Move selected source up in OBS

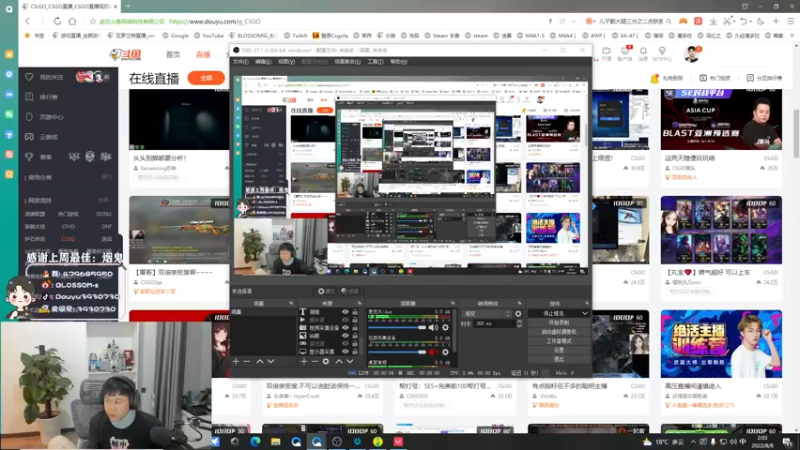(339, 361)
